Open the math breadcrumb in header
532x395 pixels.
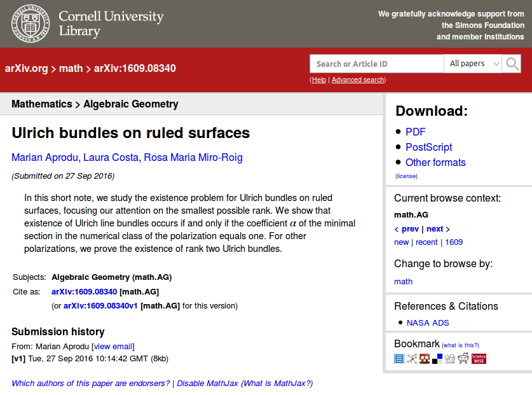[71, 68]
